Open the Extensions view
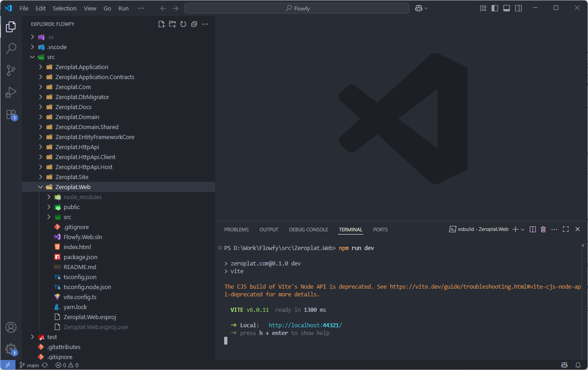Viewport: 588px width, 370px height. coord(11,114)
